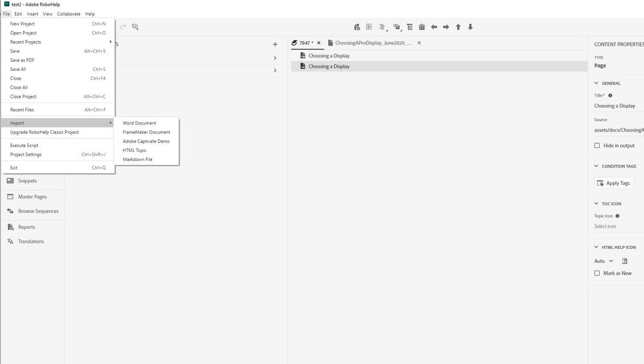
Task: Move item left with left arrow icon
Action: [434, 27]
